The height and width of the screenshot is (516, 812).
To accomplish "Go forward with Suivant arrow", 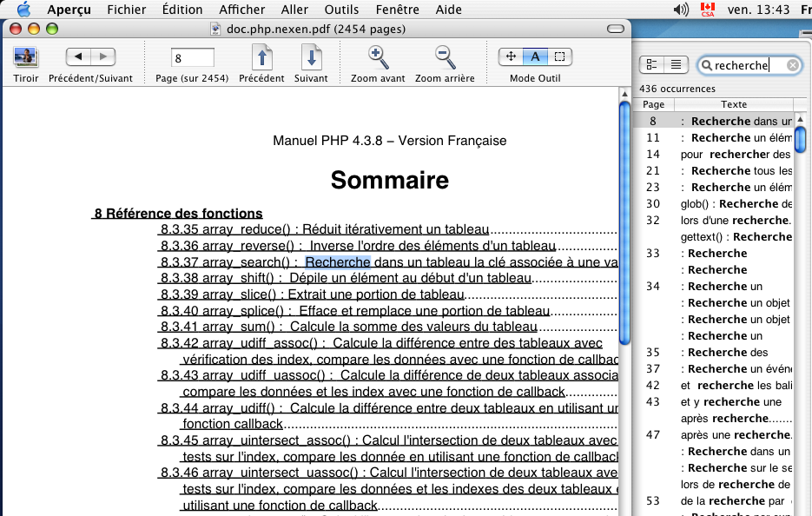I will (x=103, y=56).
